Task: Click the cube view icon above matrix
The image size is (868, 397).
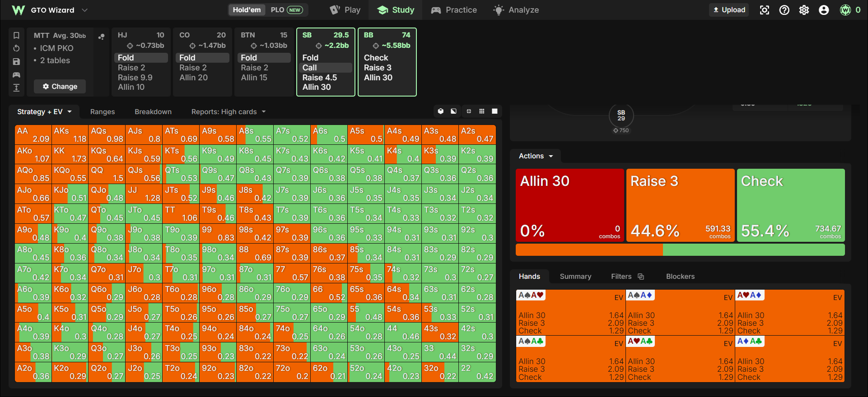Action: click(441, 111)
